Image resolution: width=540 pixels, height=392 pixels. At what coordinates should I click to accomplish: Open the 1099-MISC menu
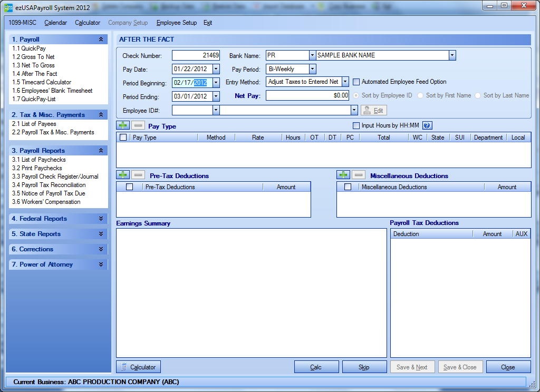[23, 23]
